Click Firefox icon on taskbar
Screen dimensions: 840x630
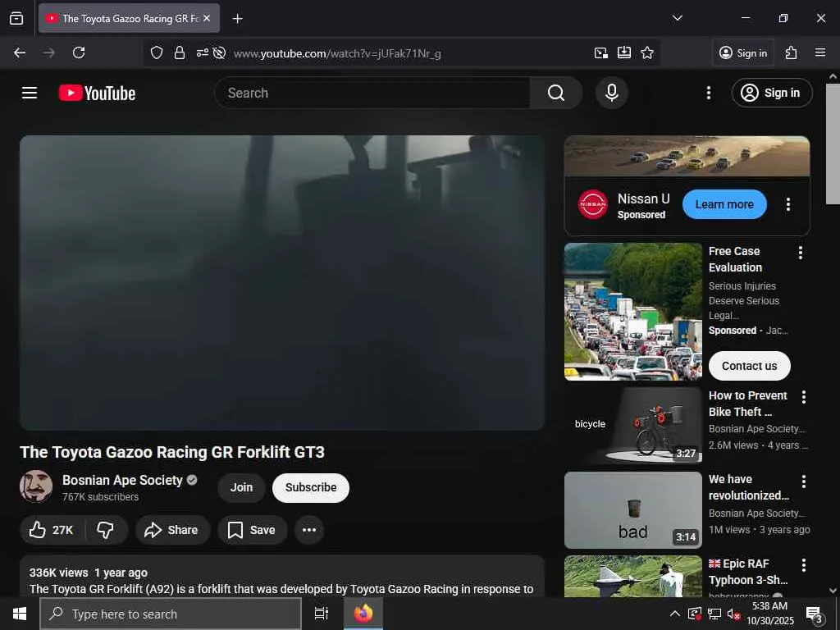pyautogui.click(x=363, y=614)
